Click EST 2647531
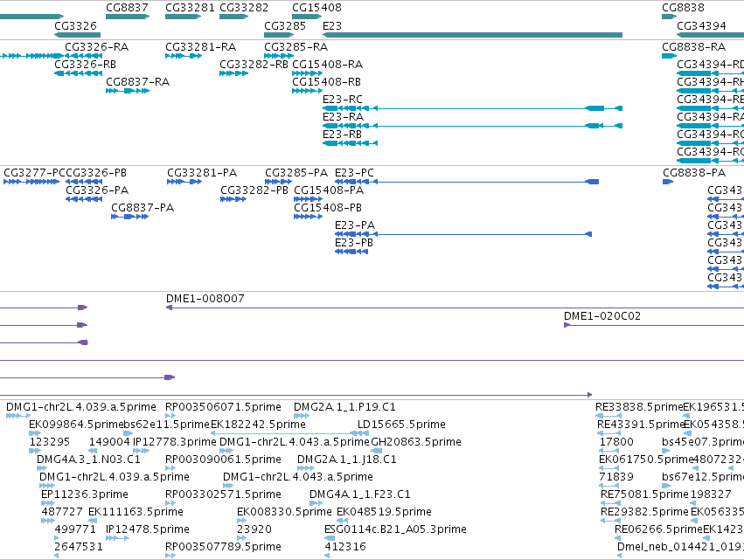744x560 pixels. point(57,556)
